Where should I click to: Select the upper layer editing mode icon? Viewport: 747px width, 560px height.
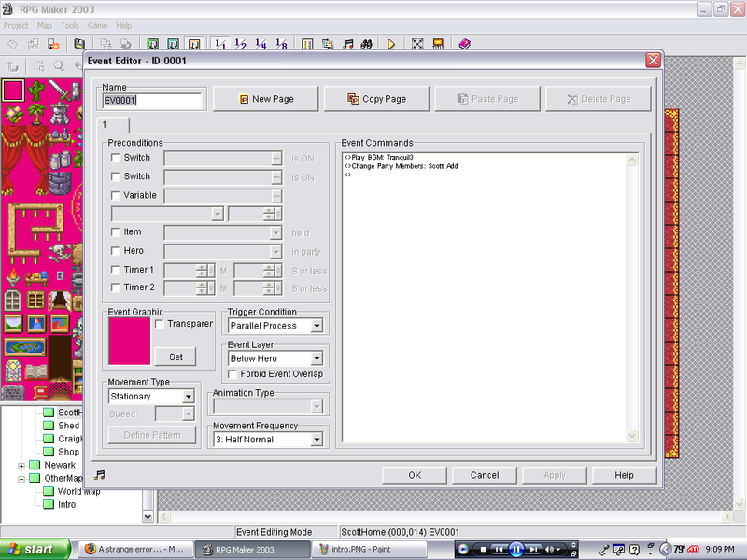pyautogui.click(x=174, y=44)
